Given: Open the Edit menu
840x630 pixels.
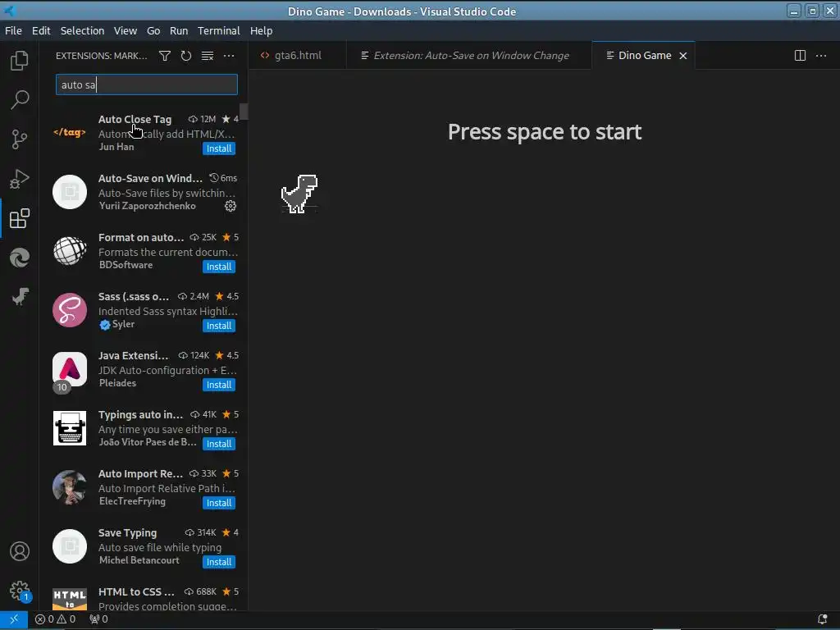Looking at the screenshot, I should (x=41, y=30).
